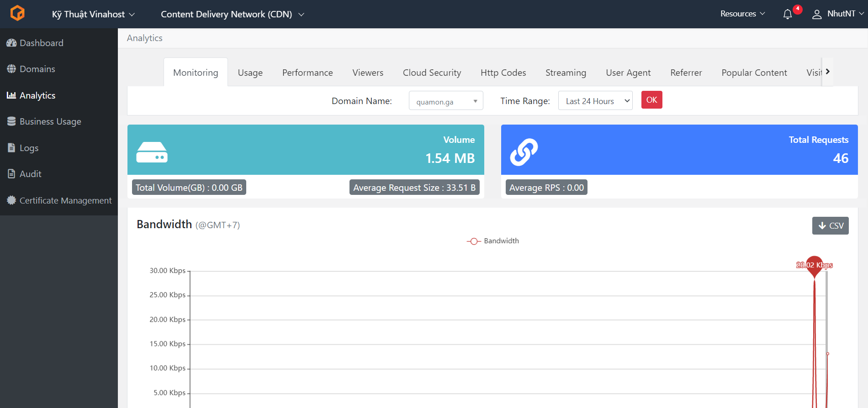The image size is (868, 408).
Task: Click the Total Requests link icon
Action: click(x=524, y=152)
